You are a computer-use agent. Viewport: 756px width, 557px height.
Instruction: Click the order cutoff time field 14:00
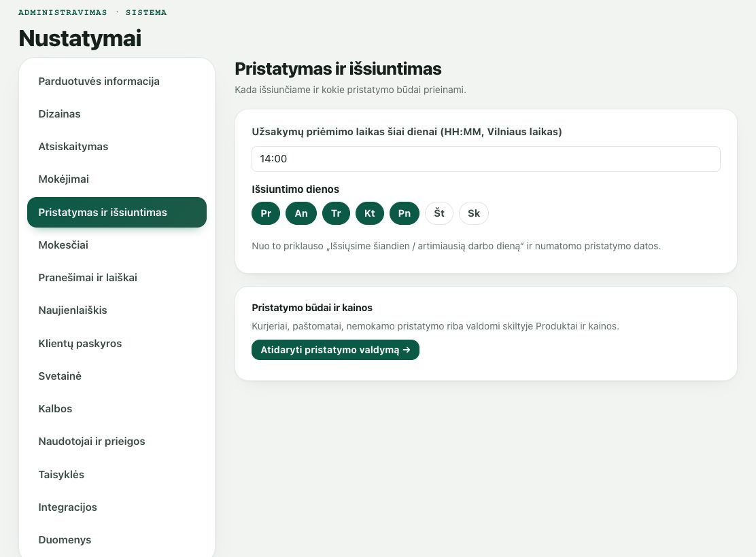point(486,159)
